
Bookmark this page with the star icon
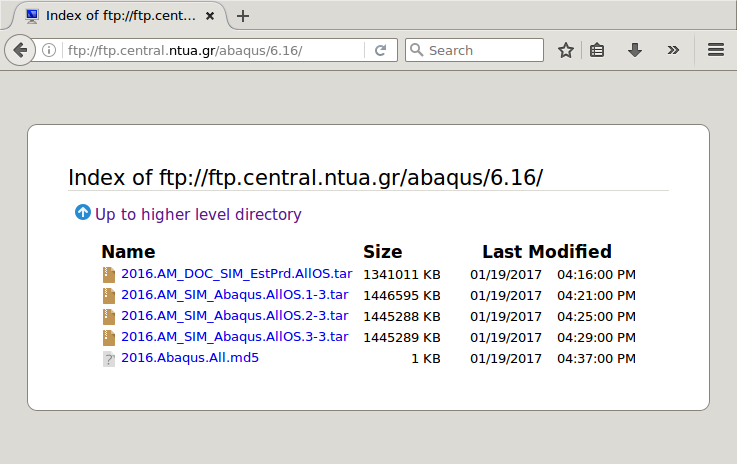coord(566,50)
